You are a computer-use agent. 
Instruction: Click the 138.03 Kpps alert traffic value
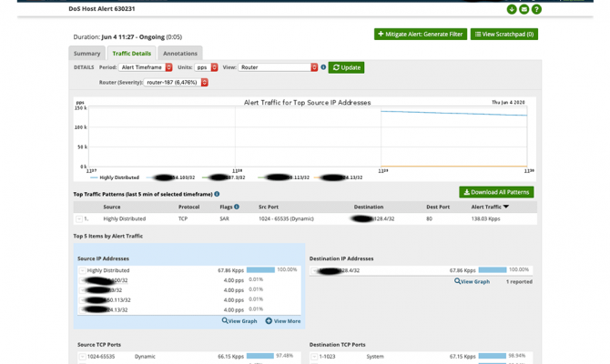tap(485, 219)
